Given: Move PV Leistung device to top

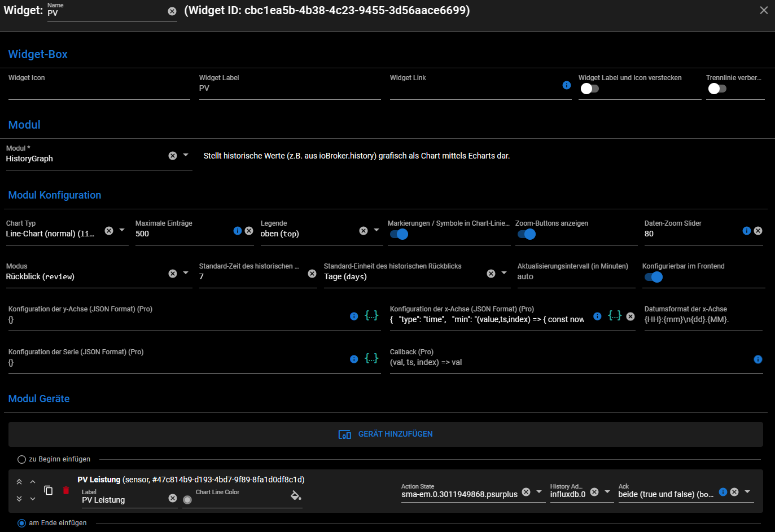Looking at the screenshot, I should (x=19, y=482).
